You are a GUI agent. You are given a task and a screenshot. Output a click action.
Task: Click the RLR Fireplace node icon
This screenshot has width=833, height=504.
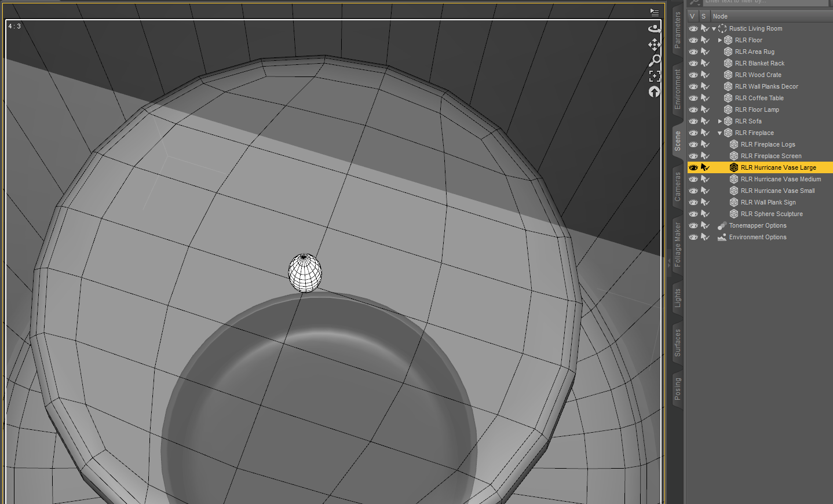728,133
